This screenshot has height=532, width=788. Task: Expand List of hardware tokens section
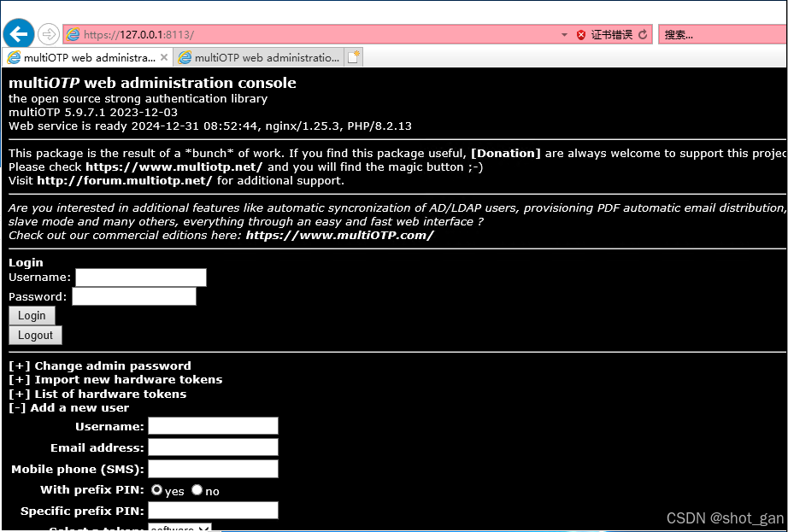pyautogui.click(x=97, y=394)
